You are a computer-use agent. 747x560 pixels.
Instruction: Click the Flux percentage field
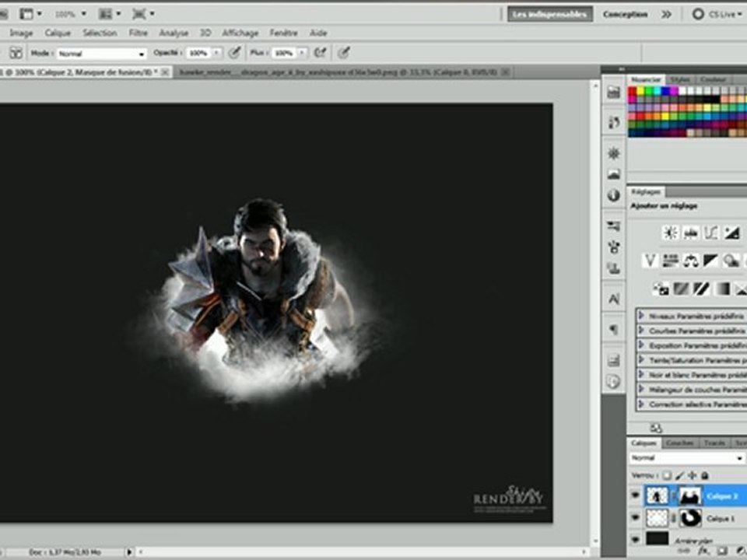pyautogui.click(x=284, y=54)
